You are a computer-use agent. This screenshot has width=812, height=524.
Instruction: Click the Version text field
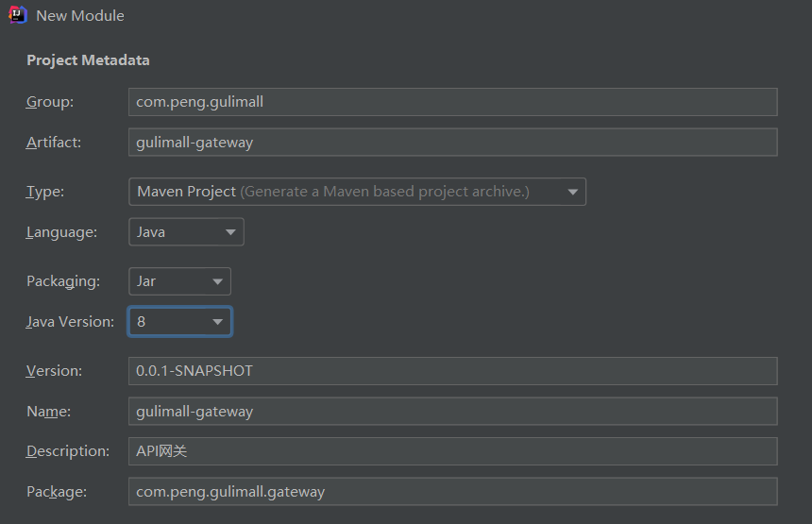point(452,371)
